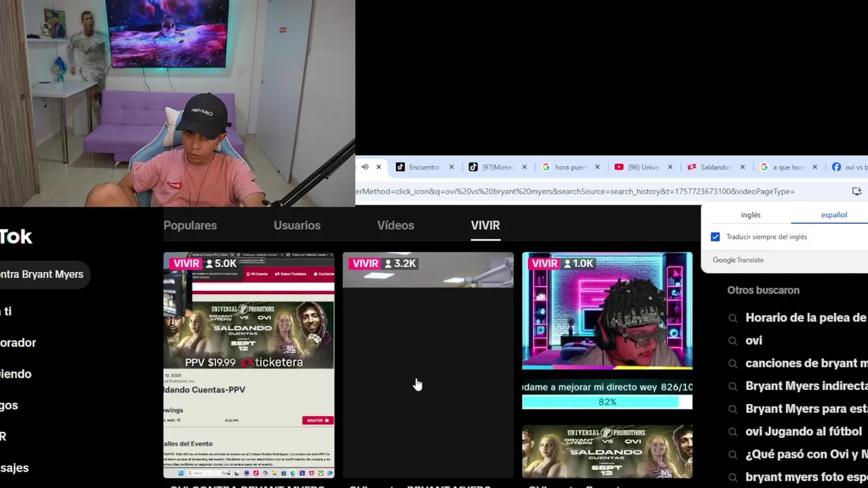The image size is (868, 488).
Task: Open suggestion 'Bryant Myers indirecta'
Action: [x=806, y=386]
